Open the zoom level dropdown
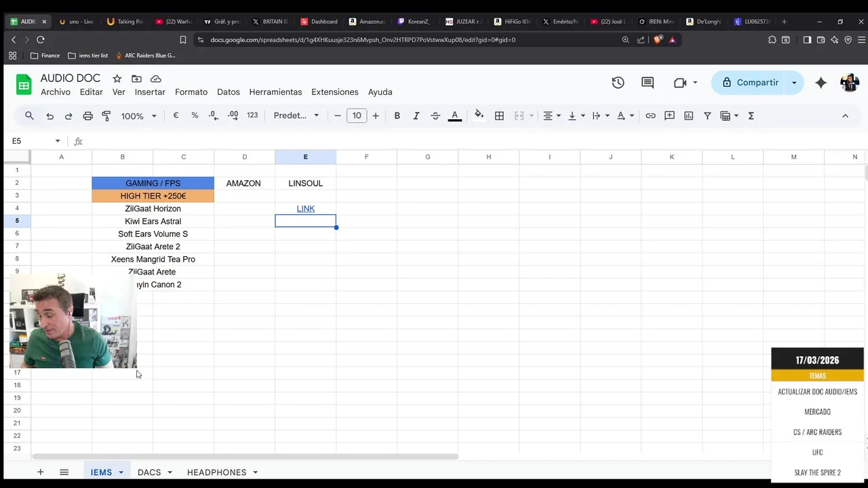 [138, 116]
